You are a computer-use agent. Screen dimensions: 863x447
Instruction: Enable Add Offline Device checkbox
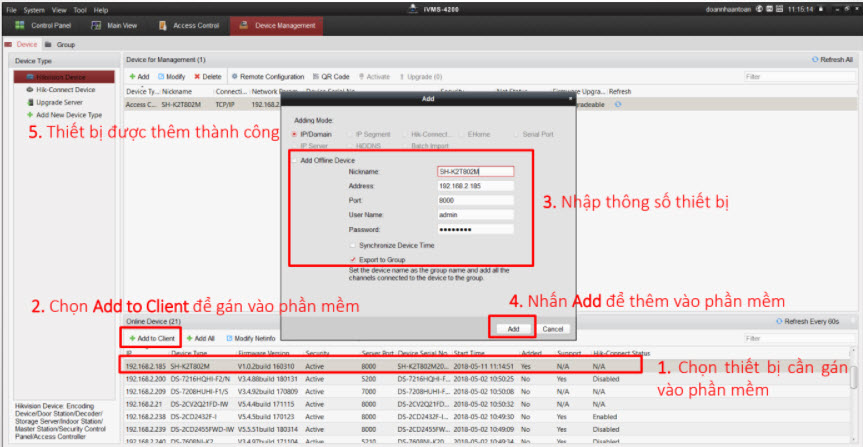click(x=294, y=160)
